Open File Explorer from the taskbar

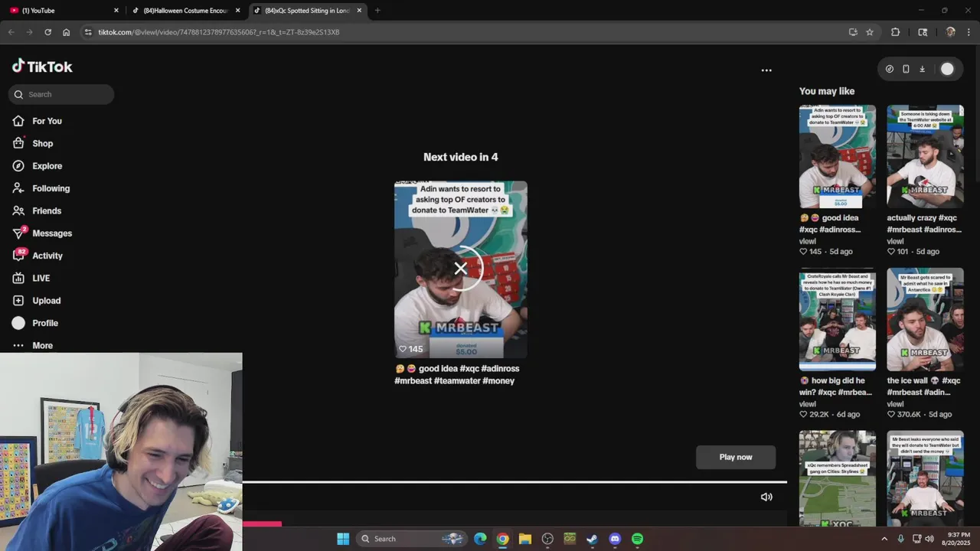[x=525, y=539]
